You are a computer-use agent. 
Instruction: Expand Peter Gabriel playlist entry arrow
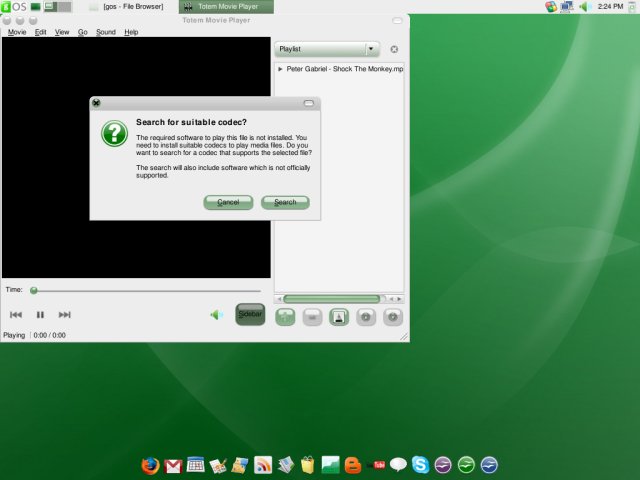point(280,69)
